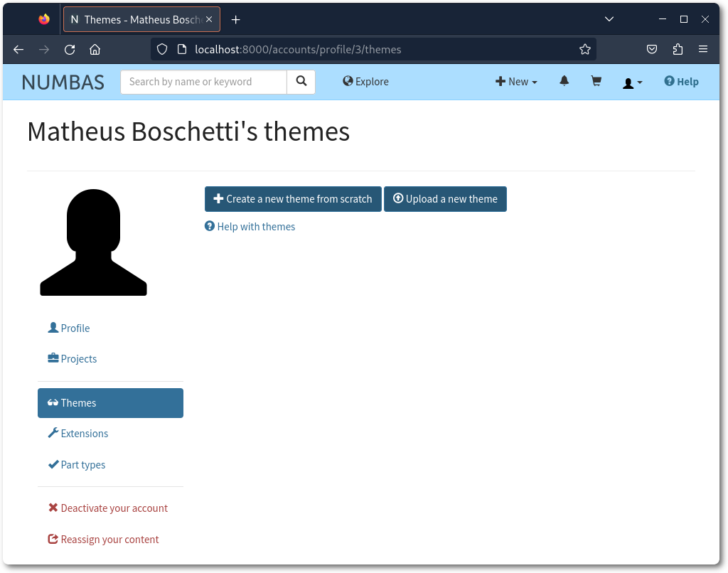This screenshot has height=573, width=728.
Task: Open the basket cart icon
Action: pyautogui.click(x=596, y=82)
